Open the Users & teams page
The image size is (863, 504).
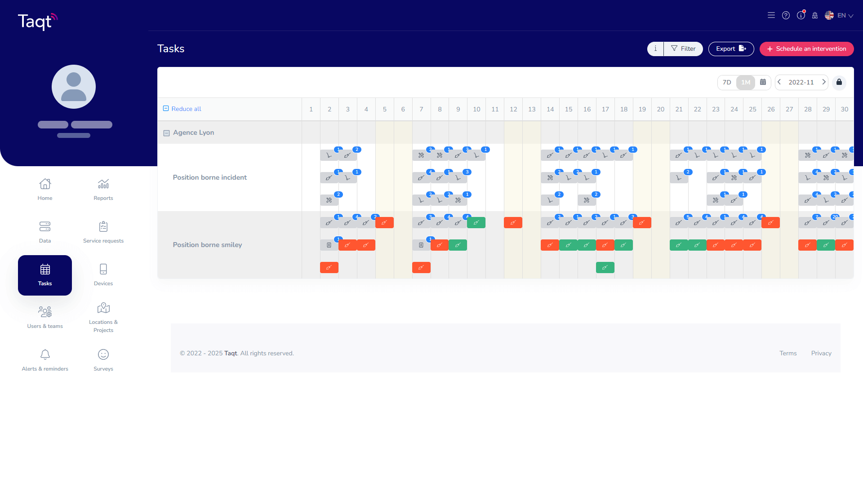click(44, 317)
